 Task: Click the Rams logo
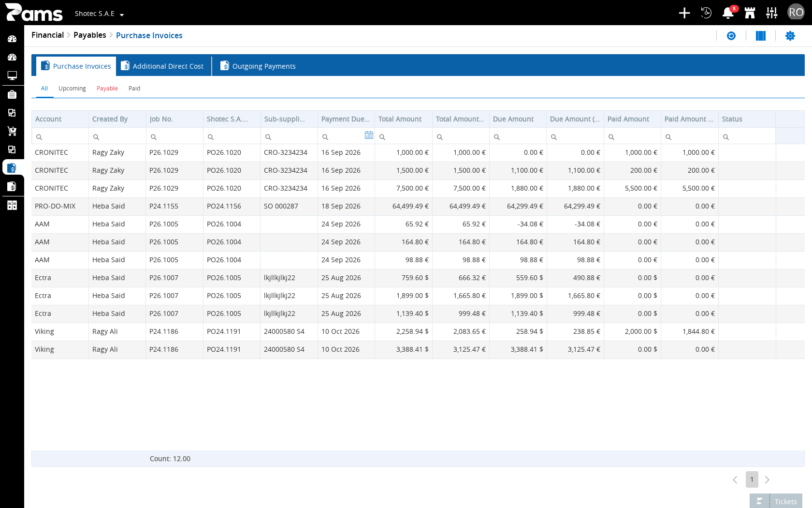(34, 13)
